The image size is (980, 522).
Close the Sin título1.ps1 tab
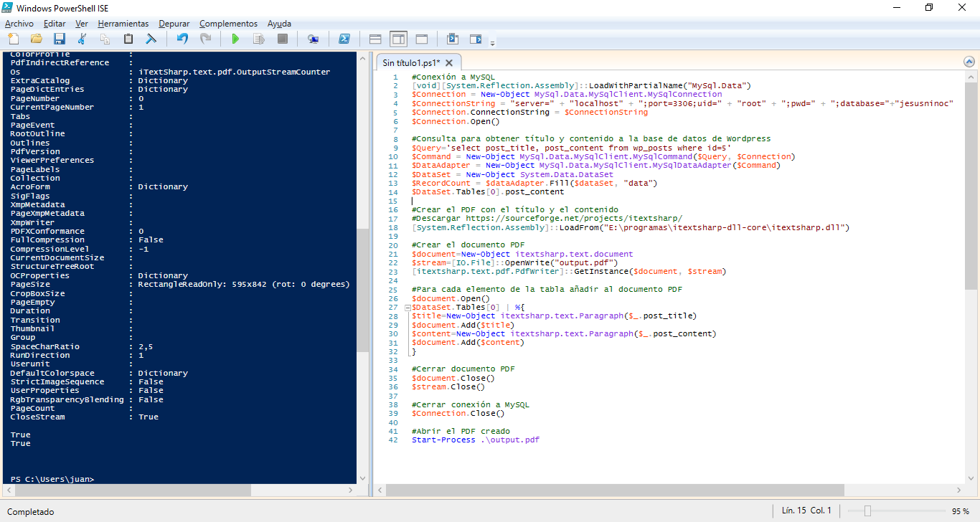[448, 63]
